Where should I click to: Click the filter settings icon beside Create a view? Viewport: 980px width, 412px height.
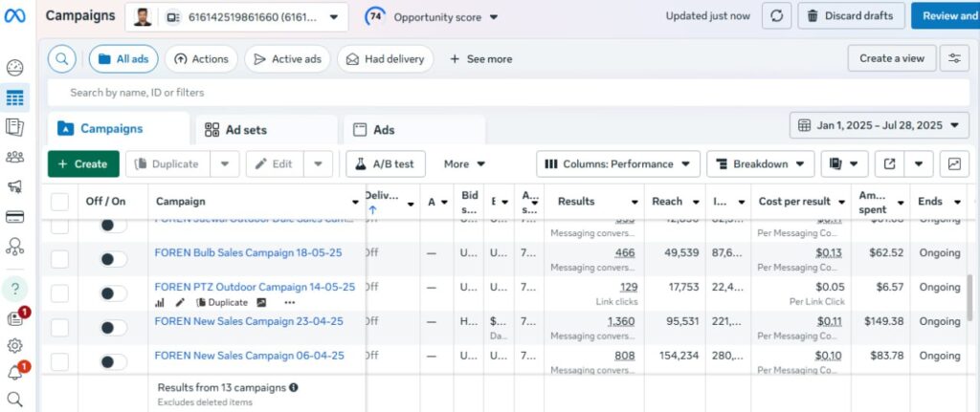pyautogui.click(x=953, y=58)
